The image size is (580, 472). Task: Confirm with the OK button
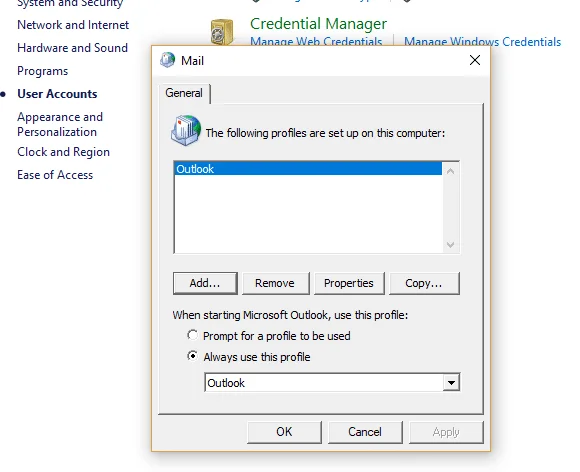(x=284, y=432)
